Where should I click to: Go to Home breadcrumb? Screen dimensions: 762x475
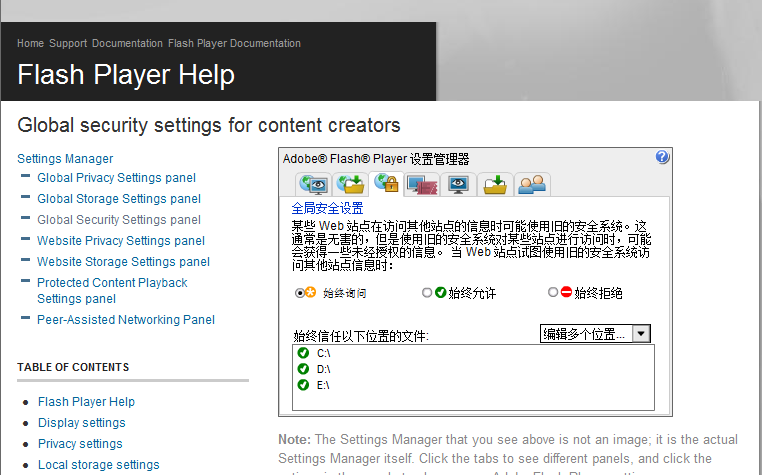click(x=31, y=43)
